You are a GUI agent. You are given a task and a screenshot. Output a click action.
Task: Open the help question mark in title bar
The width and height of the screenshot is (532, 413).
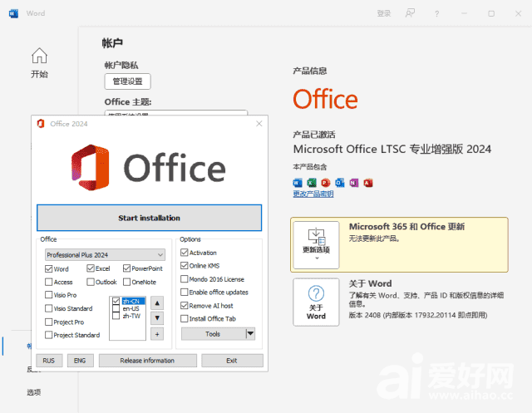coord(436,13)
